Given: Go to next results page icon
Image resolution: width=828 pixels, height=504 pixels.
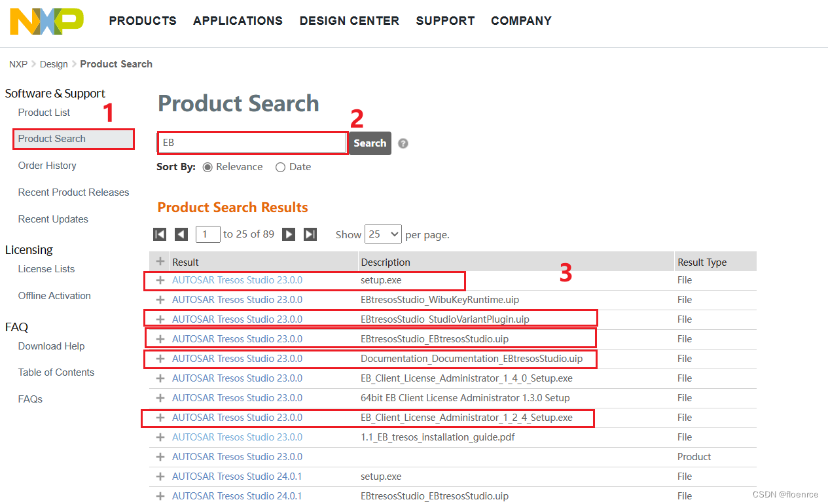Looking at the screenshot, I should pyautogui.click(x=289, y=234).
